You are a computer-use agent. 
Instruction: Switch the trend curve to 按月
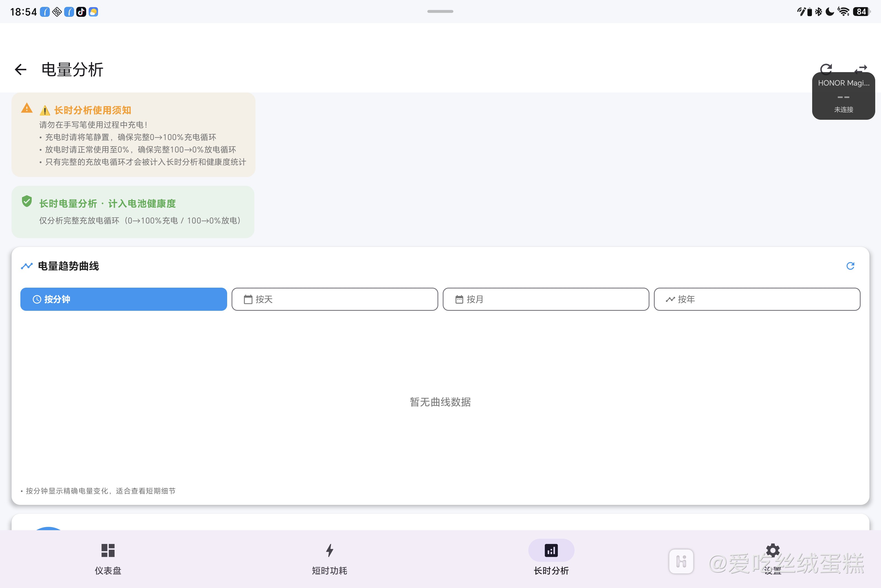coord(546,299)
